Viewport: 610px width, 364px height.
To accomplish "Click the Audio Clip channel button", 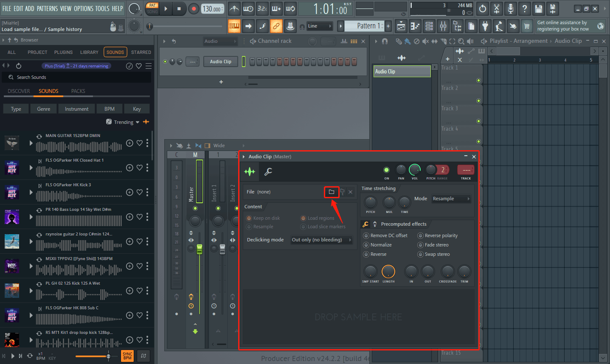I will tap(221, 62).
